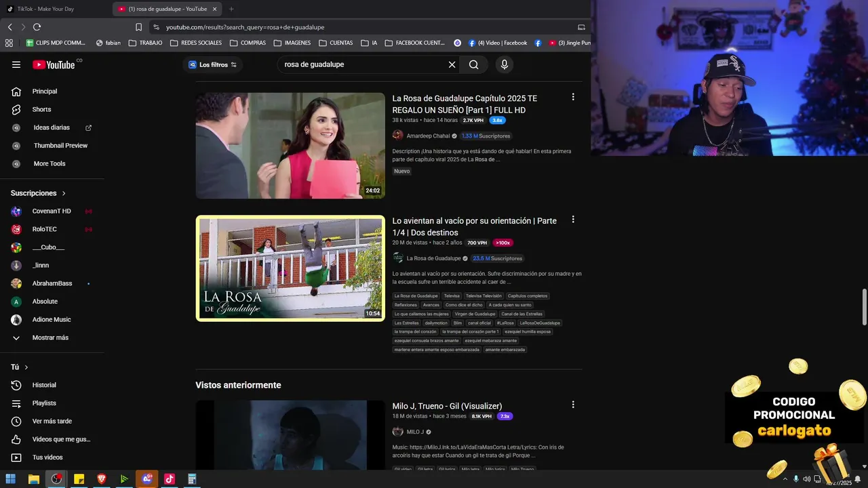Image resolution: width=868 pixels, height=488 pixels.
Task: Go to the YouTube home logo
Action: point(54,64)
